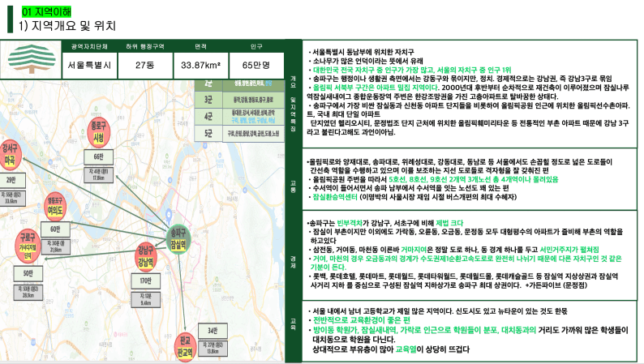This screenshot has height=364, width=644.
Task: Click the '65만명' population cell
Action: pos(256,65)
